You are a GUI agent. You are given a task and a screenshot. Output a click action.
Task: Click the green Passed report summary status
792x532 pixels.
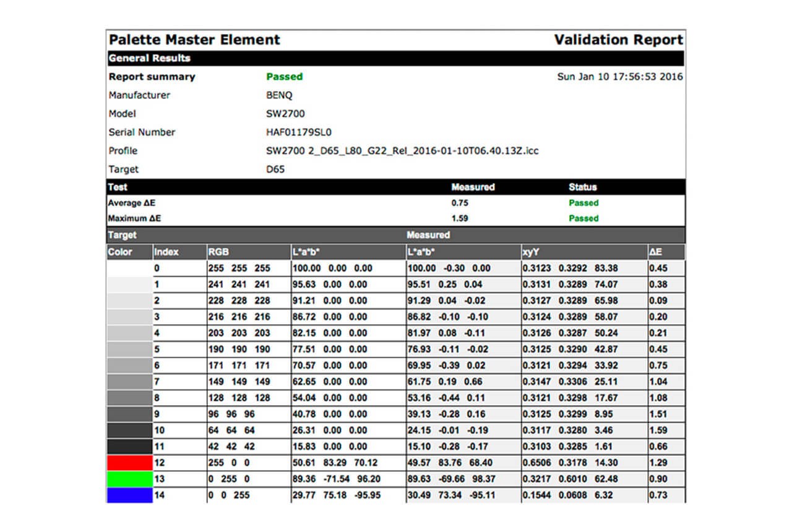284,77
